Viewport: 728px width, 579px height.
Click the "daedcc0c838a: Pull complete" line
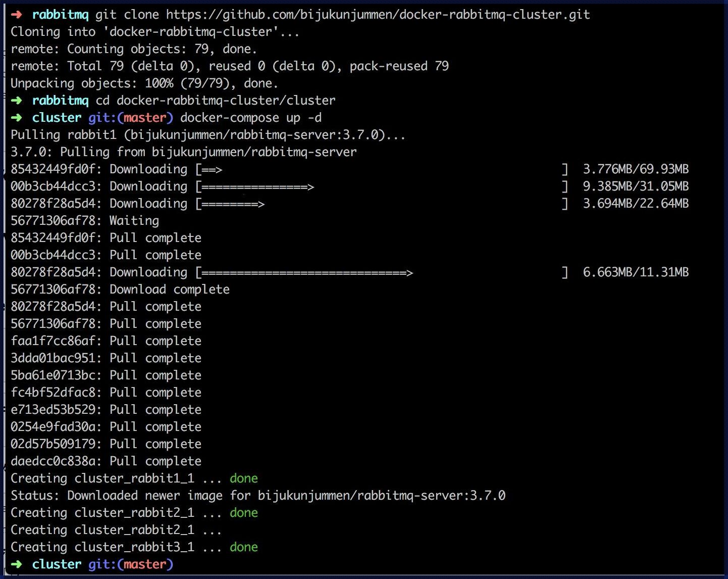pyautogui.click(x=106, y=461)
